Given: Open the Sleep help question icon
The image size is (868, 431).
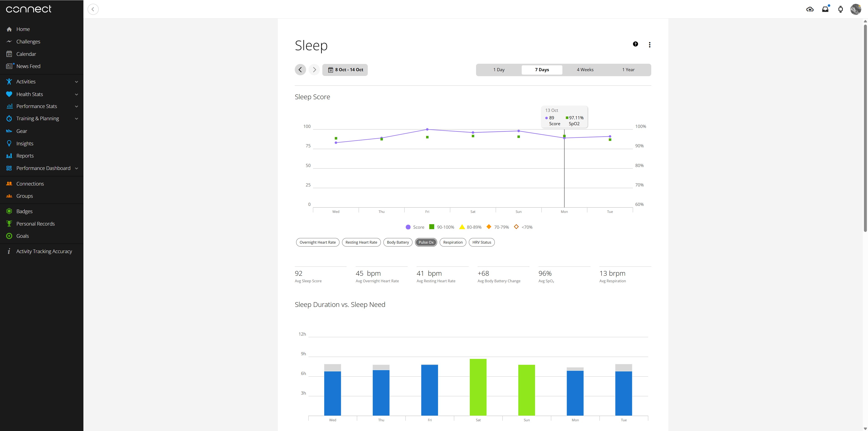Looking at the screenshot, I should point(635,44).
